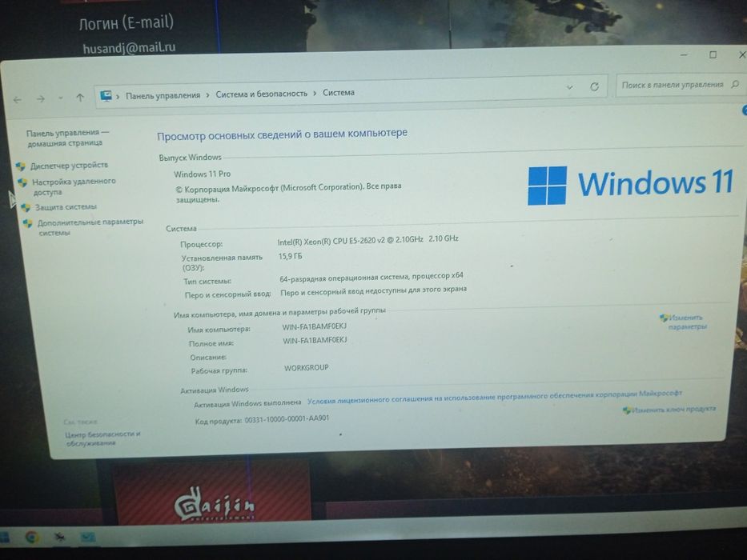Select full name value next to Полное имя
The height and width of the screenshot is (560, 747).
click(x=315, y=341)
